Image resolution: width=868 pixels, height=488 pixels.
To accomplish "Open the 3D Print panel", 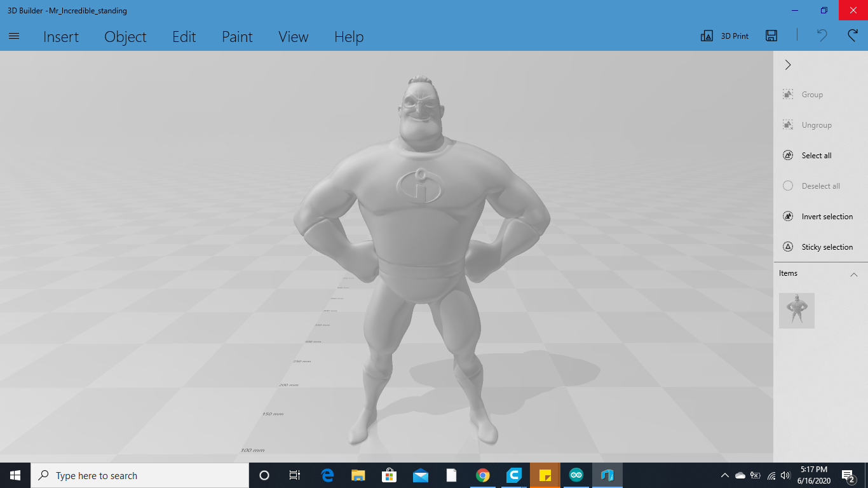I will pos(724,36).
